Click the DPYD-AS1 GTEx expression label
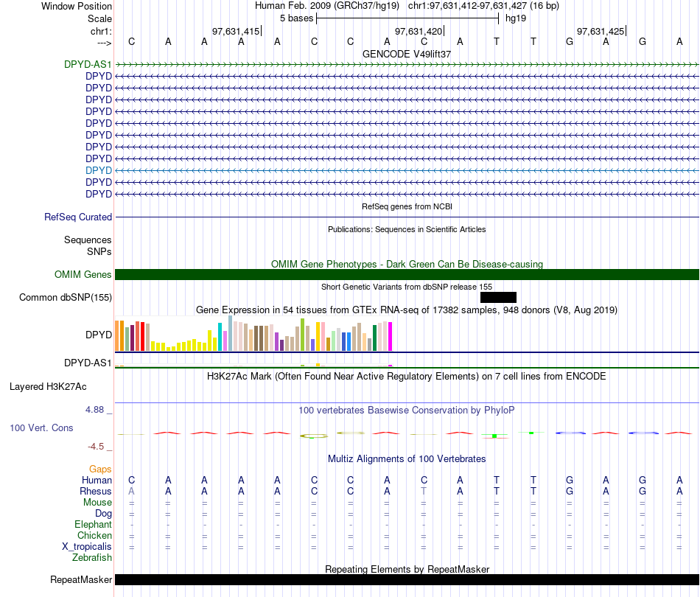 click(x=88, y=363)
